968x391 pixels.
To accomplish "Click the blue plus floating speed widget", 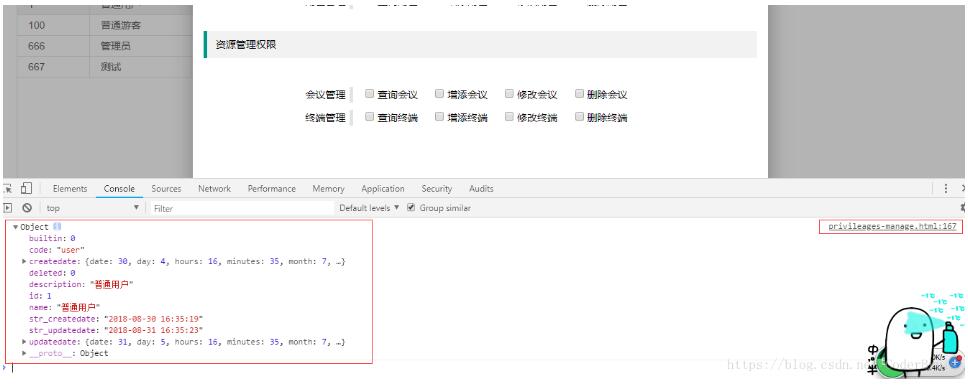I will [954, 363].
